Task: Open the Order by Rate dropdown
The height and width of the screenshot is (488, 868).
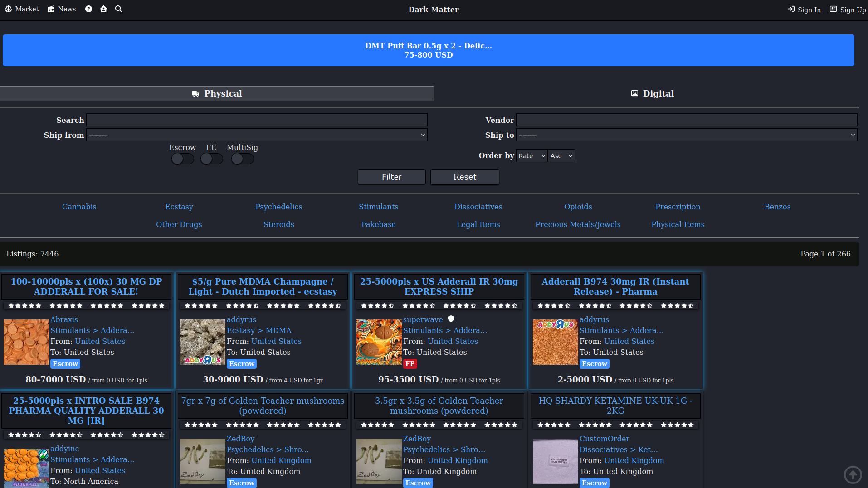Action: 532,156
